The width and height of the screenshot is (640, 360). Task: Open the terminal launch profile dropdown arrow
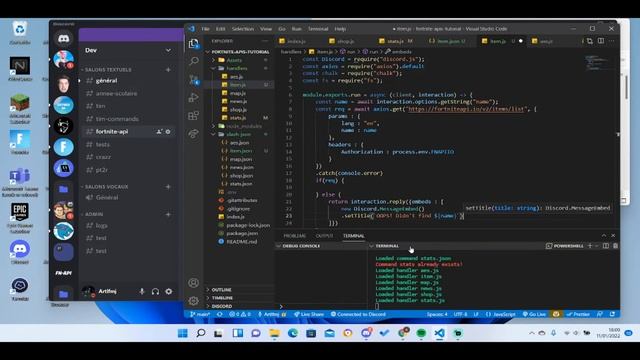(596, 246)
